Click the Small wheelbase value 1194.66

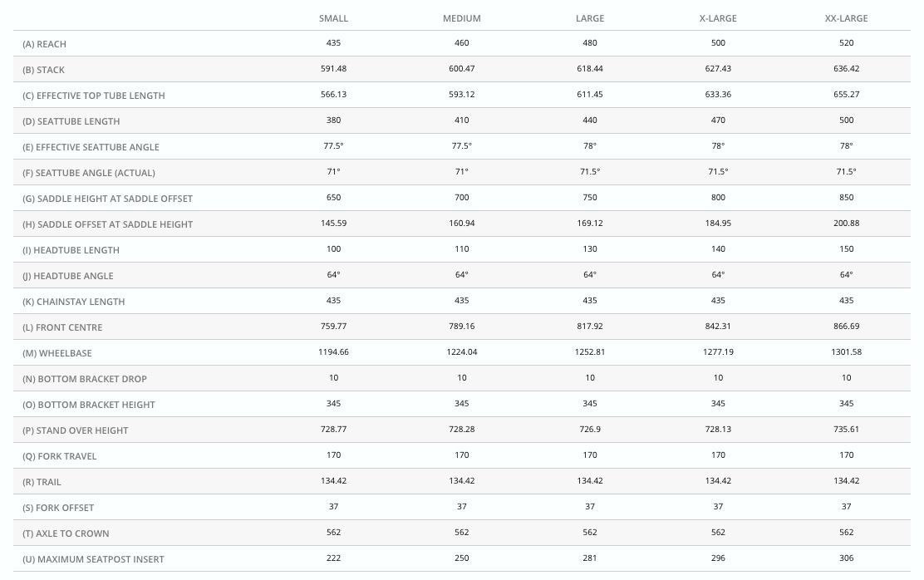click(333, 352)
